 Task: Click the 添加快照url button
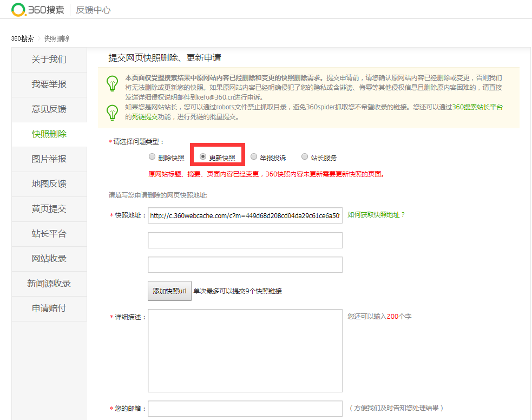coord(169,291)
